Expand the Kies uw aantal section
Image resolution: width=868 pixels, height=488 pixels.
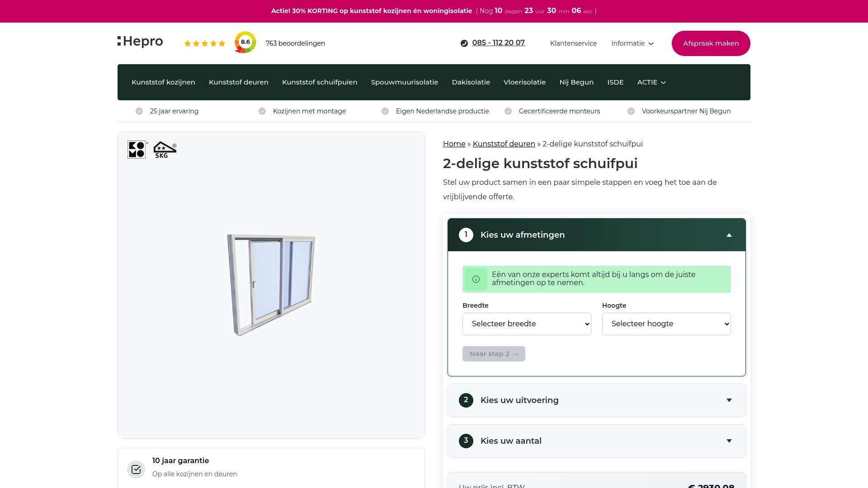point(597,441)
